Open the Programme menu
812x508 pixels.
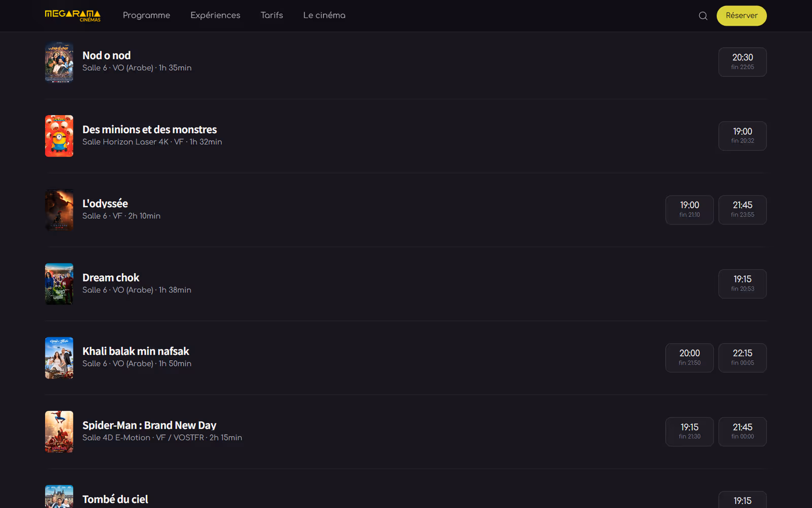click(x=146, y=15)
